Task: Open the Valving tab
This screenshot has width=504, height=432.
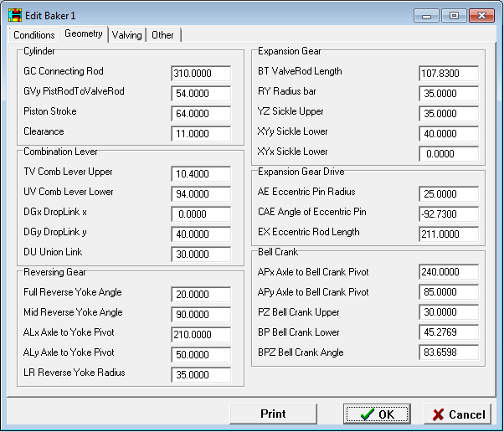Action: (126, 35)
